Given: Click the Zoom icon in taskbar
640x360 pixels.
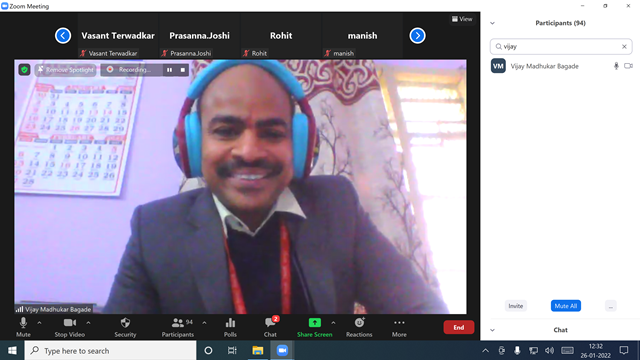Looking at the screenshot, I should [282, 351].
